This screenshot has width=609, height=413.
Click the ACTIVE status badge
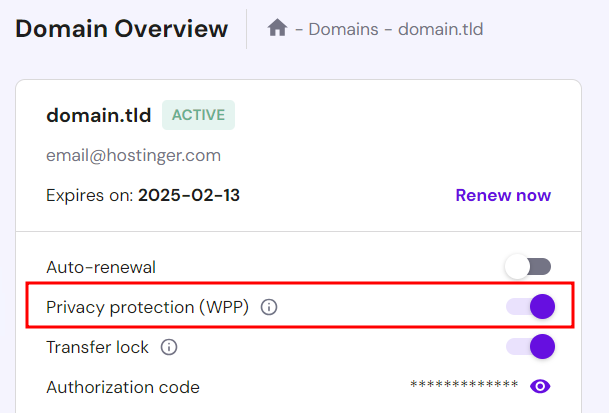pyautogui.click(x=198, y=115)
